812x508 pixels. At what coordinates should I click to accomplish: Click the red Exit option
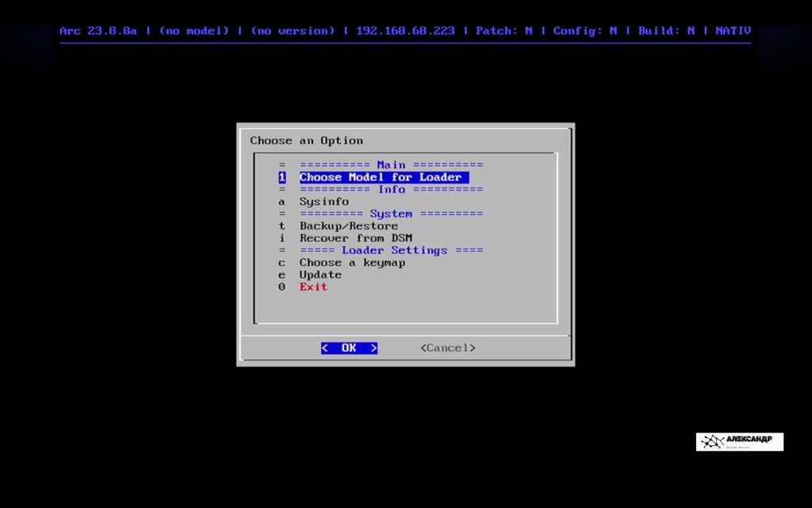(x=312, y=287)
